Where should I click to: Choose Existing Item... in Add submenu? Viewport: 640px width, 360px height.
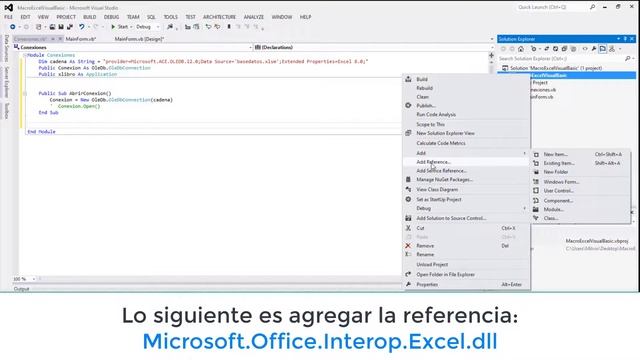(x=580, y=163)
